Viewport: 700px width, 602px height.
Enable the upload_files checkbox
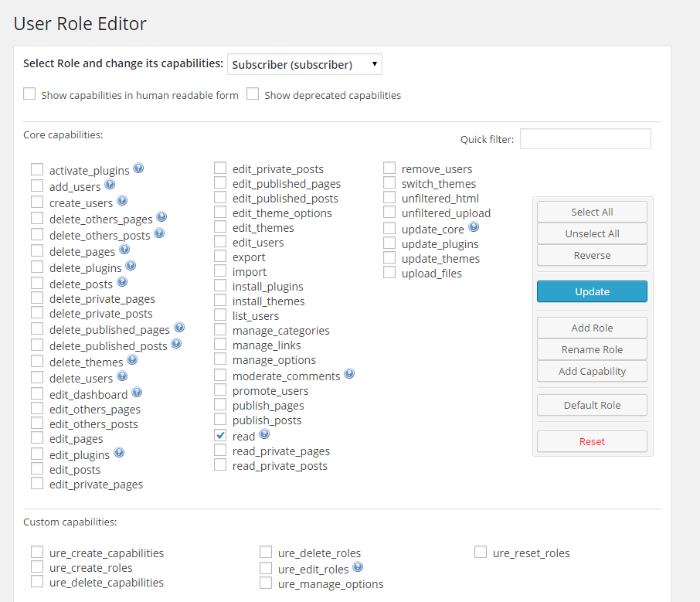[x=389, y=272]
